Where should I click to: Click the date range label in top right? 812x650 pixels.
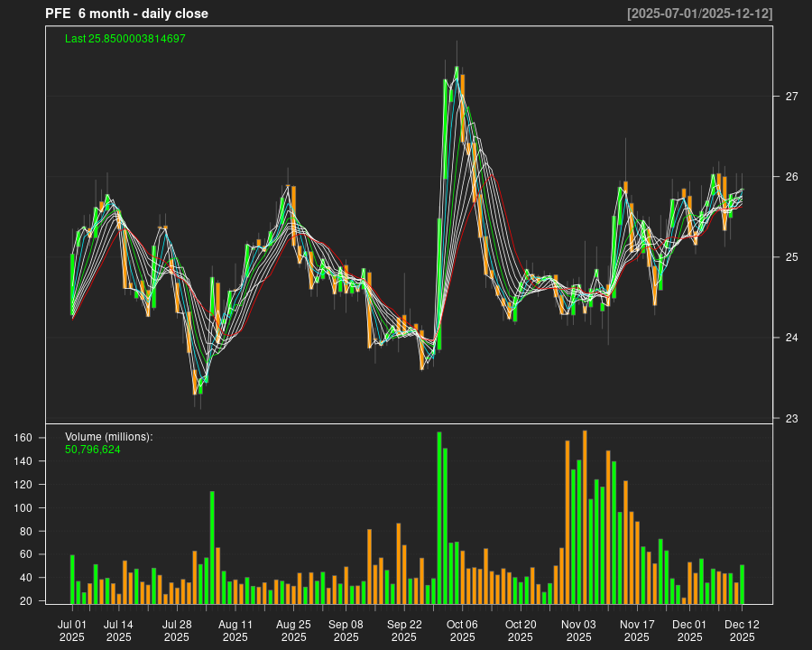699,14
